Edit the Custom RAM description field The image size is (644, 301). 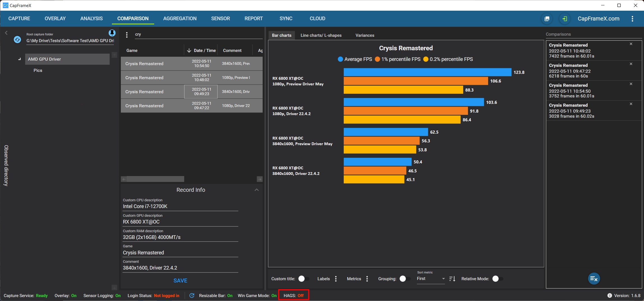click(180, 237)
